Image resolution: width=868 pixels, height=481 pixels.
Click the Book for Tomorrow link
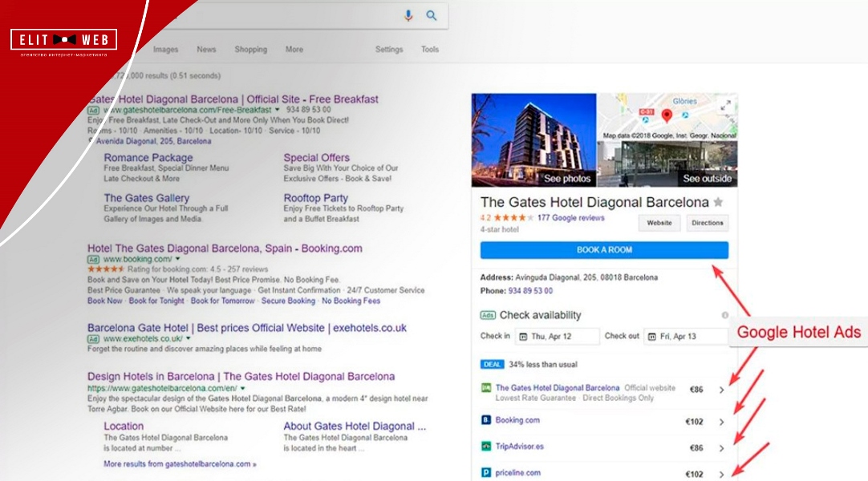[x=222, y=301]
